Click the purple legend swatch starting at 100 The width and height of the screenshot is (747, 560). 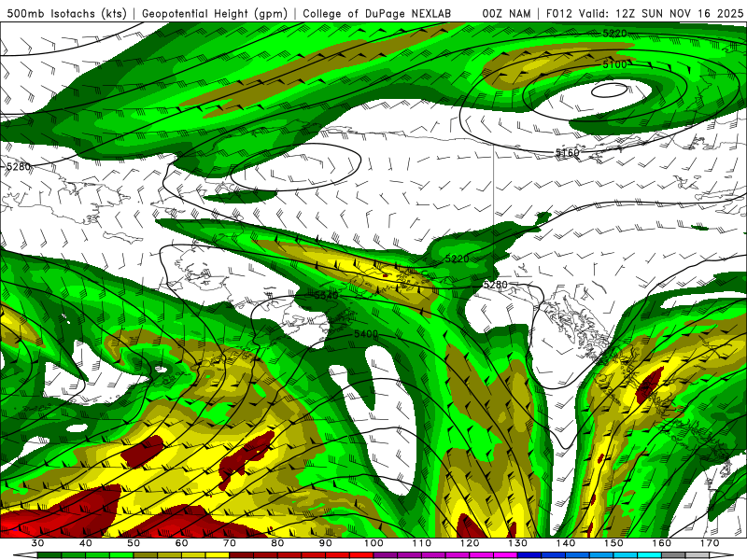pos(386,555)
